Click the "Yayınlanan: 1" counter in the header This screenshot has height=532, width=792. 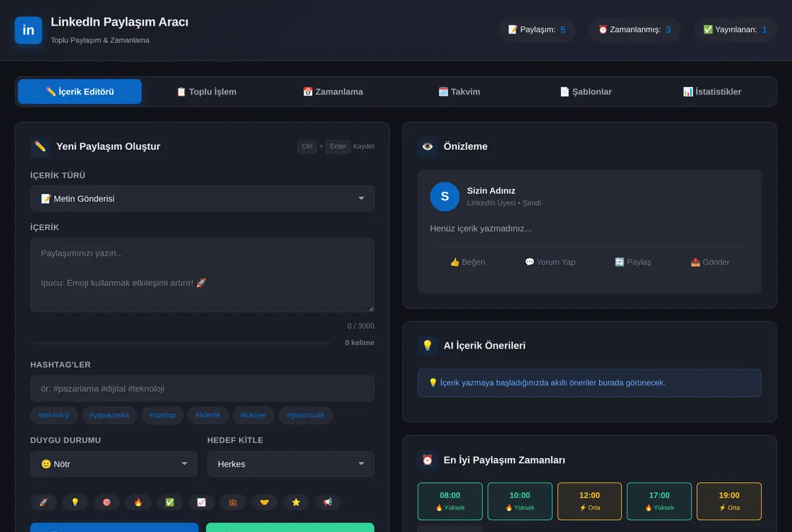click(735, 30)
